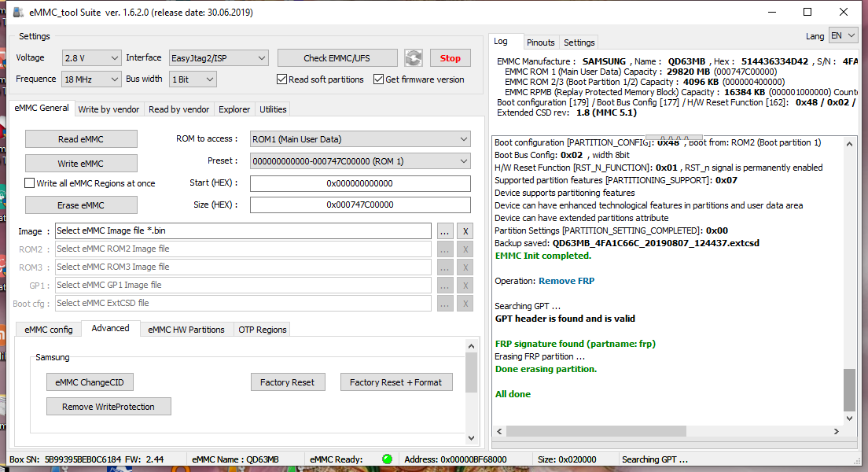Switch to the Read by vendor tab
The image size is (868, 472).
point(178,109)
